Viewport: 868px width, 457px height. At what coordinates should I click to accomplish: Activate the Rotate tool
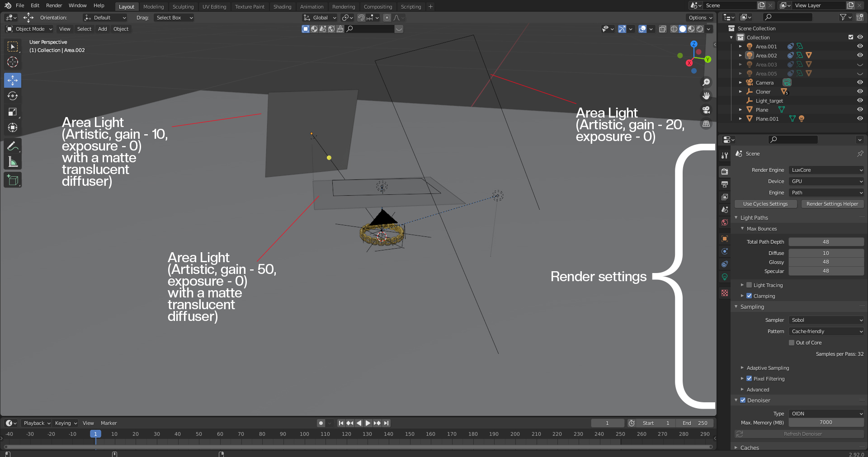13,96
